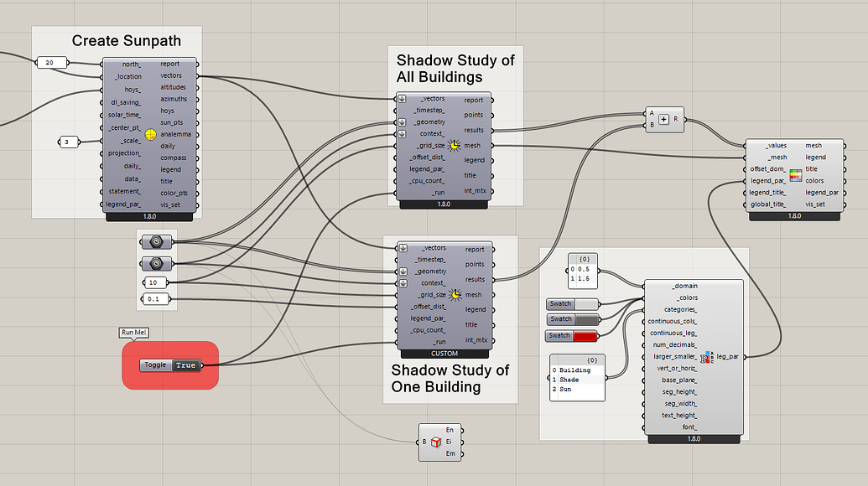Click the 'sun_pts' output on Sunpath component
Viewport: 868px width, 486px height.
pos(172,122)
